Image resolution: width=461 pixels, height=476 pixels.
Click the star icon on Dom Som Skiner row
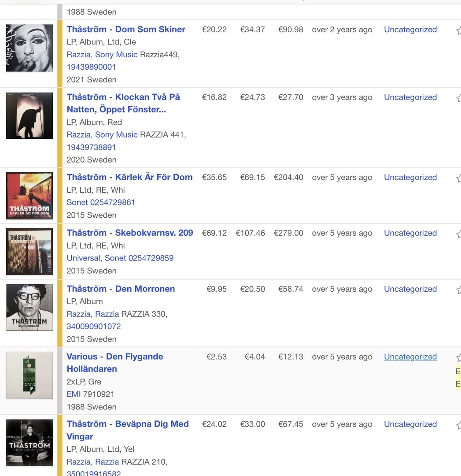coord(458,30)
